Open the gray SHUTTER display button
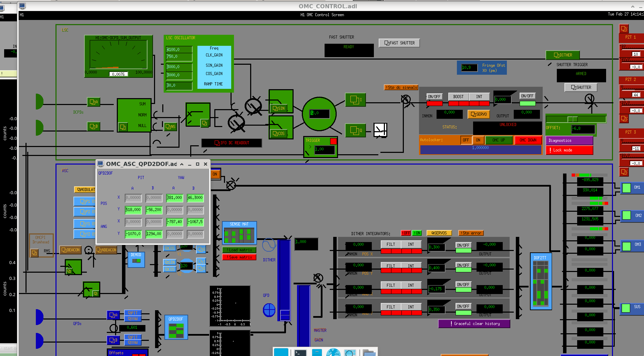644x356 pixels. pos(581,87)
